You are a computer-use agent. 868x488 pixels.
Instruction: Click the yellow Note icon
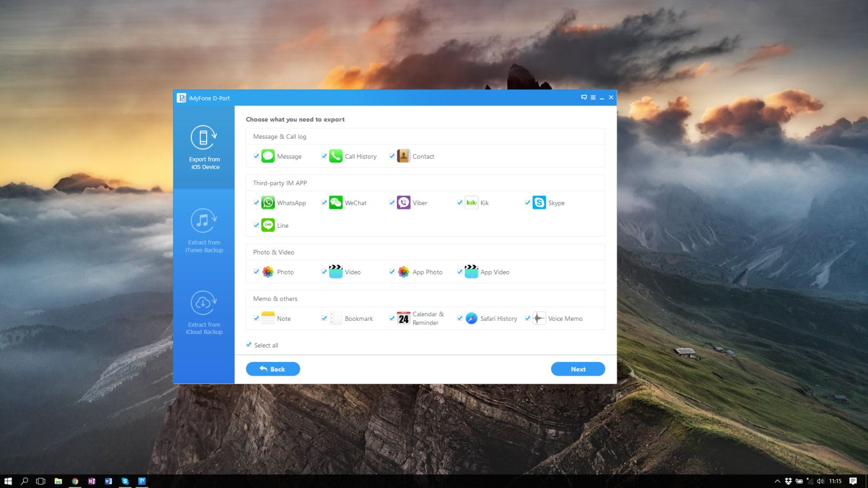coord(268,318)
